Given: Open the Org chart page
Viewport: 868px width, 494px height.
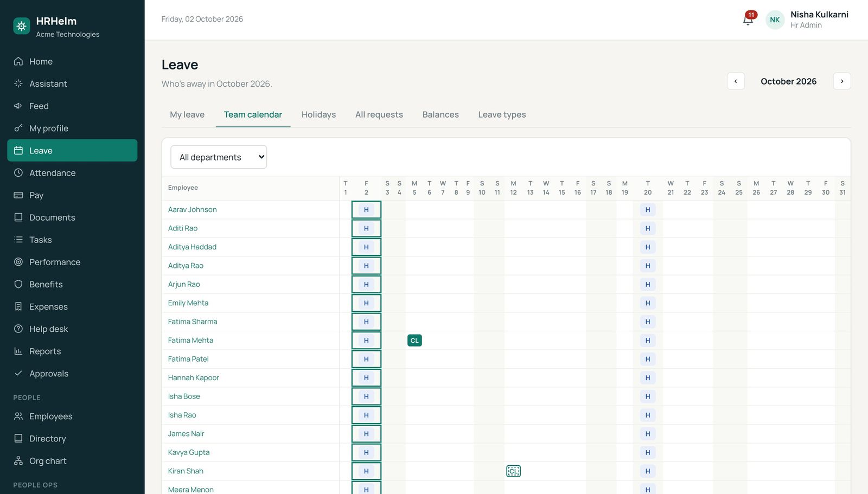Looking at the screenshot, I should (x=72, y=460).
